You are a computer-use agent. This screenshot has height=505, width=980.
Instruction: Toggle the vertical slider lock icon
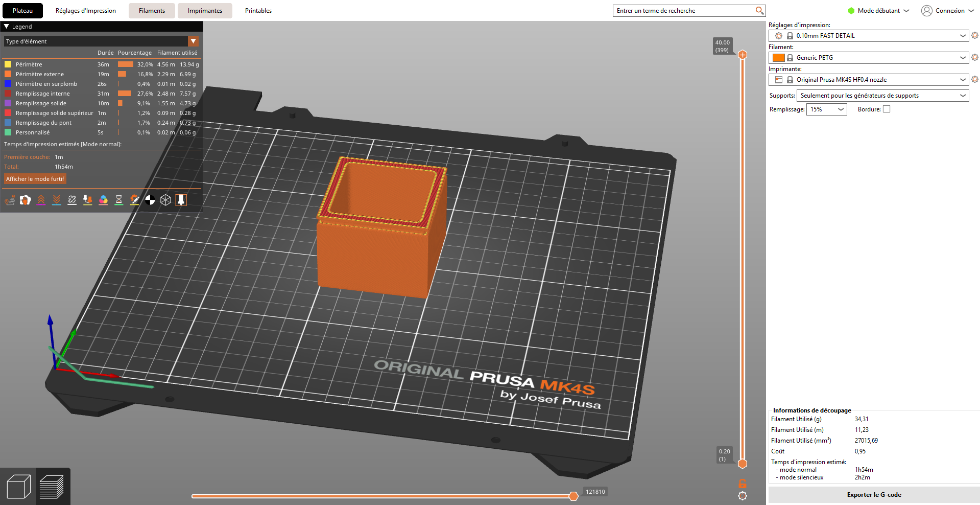[x=743, y=484]
